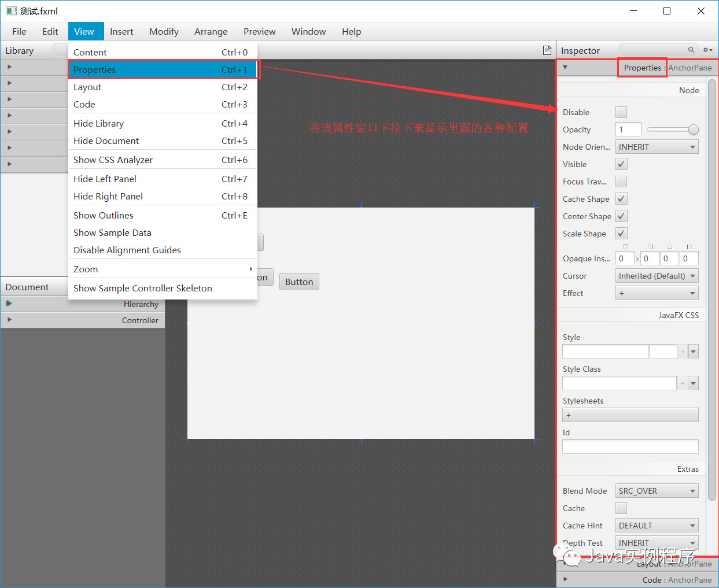Open the Blend Mode SRC_OVER dropdown
This screenshot has height=588, width=719.
[x=657, y=490]
